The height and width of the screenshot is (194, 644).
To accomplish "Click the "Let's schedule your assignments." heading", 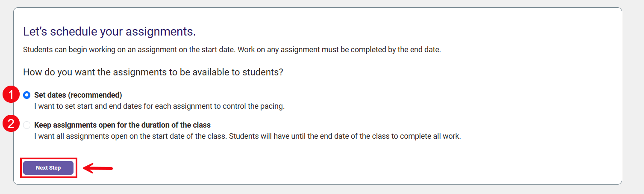I will click(x=109, y=31).
